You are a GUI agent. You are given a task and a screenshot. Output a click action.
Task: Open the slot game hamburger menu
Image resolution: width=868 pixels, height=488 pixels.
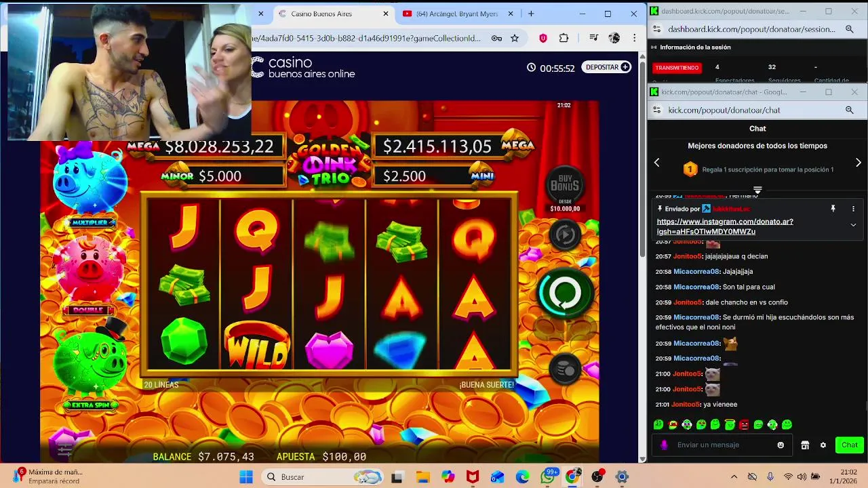[64, 450]
